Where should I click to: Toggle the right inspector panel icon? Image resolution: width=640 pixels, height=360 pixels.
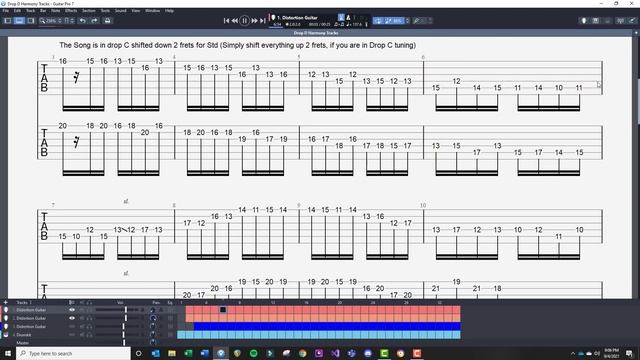coord(31,20)
